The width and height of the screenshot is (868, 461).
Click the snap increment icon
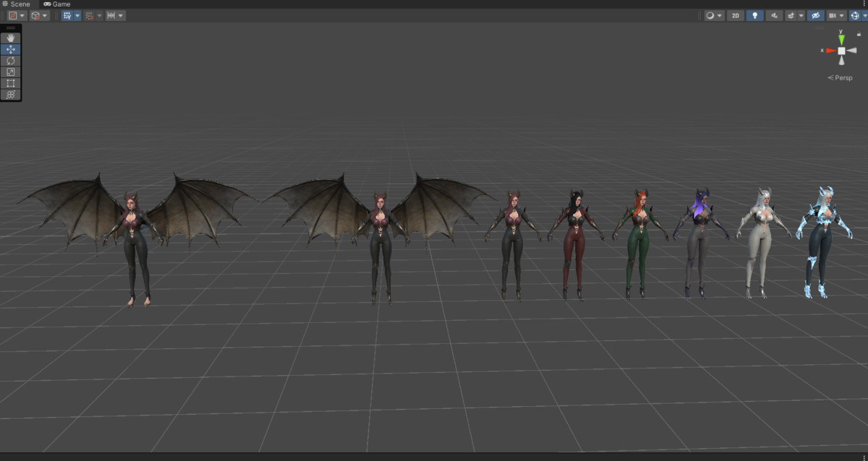coord(111,15)
